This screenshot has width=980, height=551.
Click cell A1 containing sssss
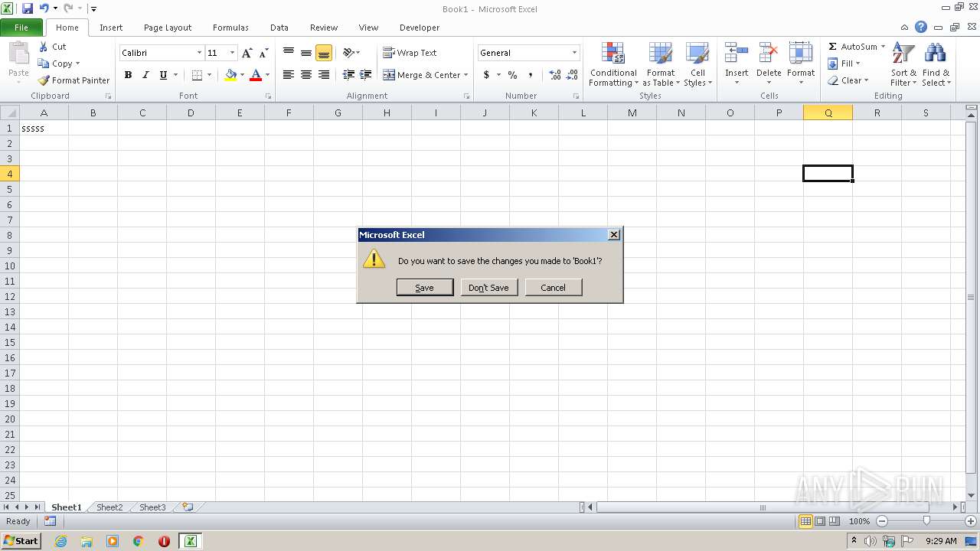pos(44,128)
